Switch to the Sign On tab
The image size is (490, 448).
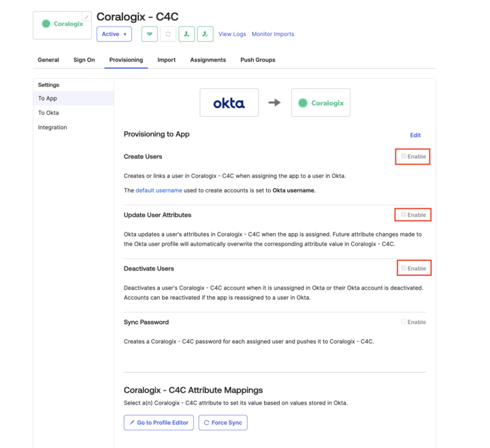click(84, 60)
